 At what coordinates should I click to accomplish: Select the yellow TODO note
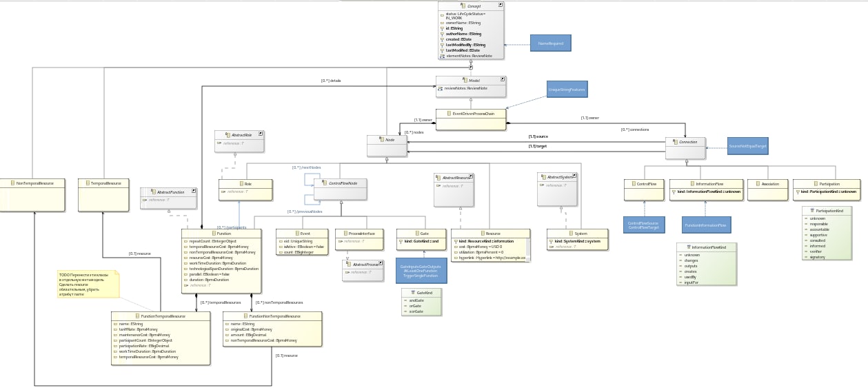click(x=88, y=285)
